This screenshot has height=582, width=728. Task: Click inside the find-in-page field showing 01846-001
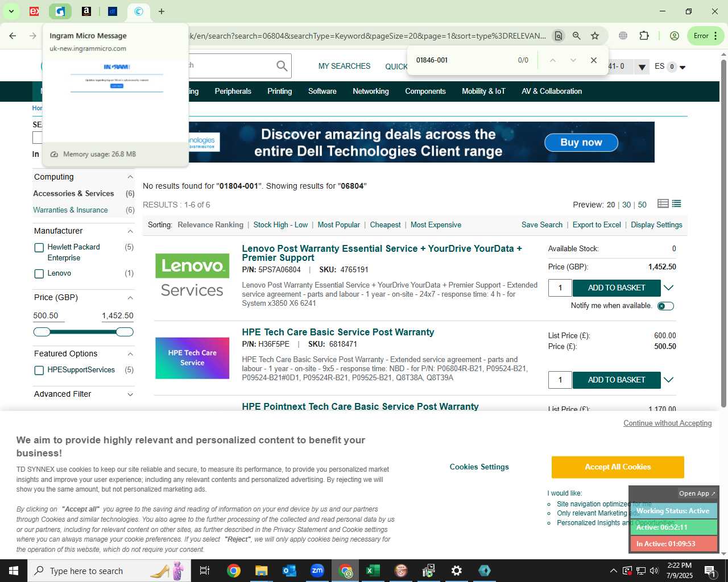[461, 60]
